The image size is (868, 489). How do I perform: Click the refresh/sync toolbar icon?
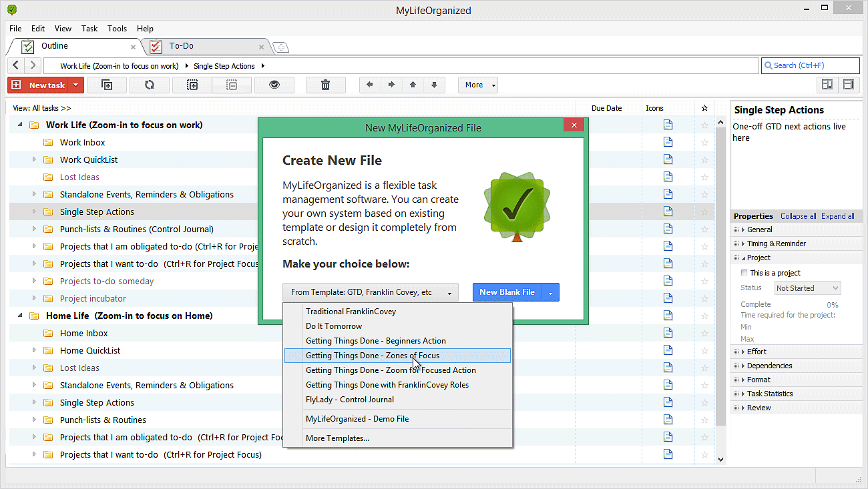click(x=149, y=85)
